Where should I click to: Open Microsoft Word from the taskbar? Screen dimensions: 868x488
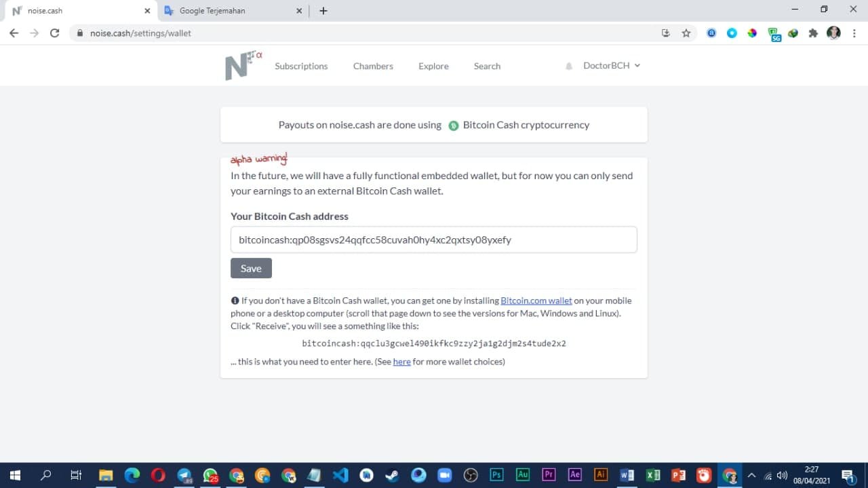click(x=627, y=475)
